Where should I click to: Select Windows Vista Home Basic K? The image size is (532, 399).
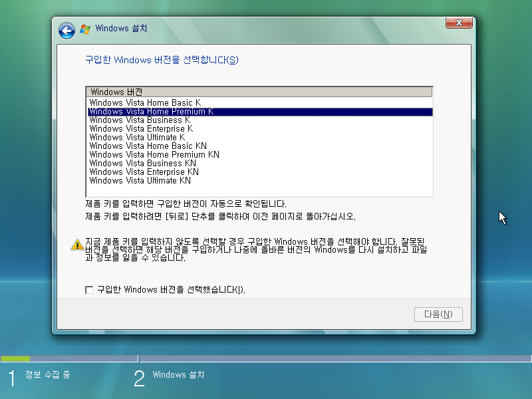click(x=260, y=103)
